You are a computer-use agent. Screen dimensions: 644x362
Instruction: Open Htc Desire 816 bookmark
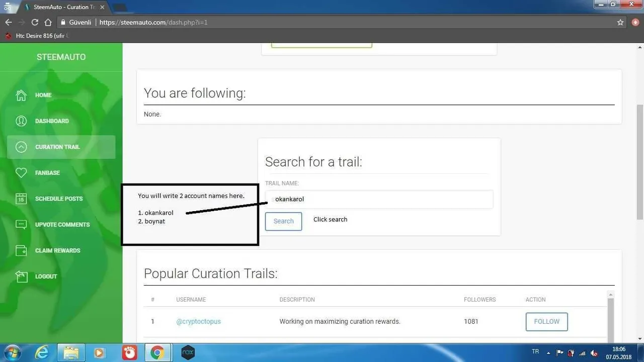(x=36, y=36)
